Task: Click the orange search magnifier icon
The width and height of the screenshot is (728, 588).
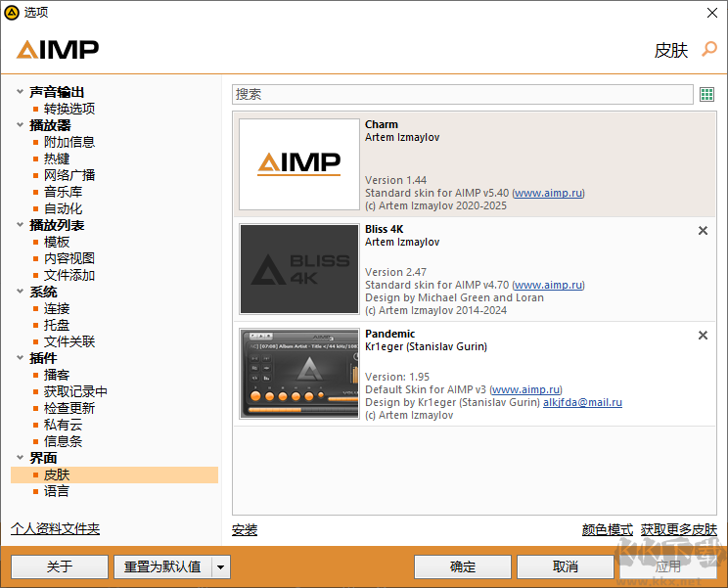Action: click(x=709, y=49)
